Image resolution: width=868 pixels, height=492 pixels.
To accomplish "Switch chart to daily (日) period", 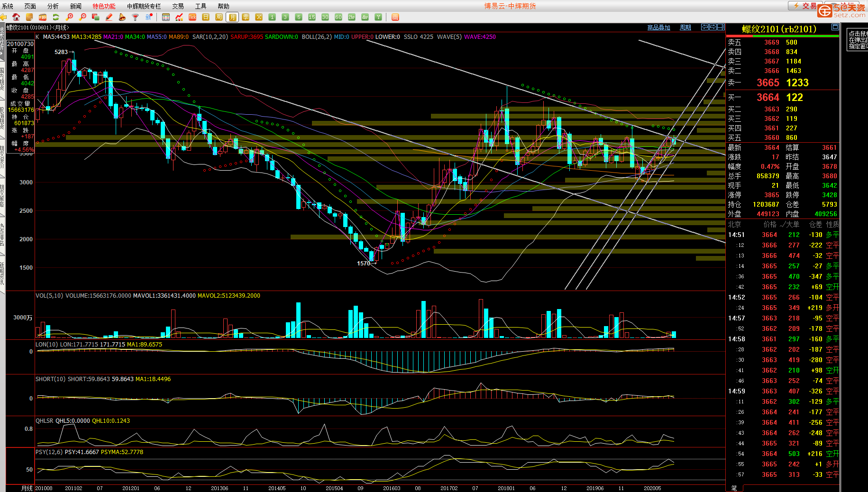I will pos(206,17).
